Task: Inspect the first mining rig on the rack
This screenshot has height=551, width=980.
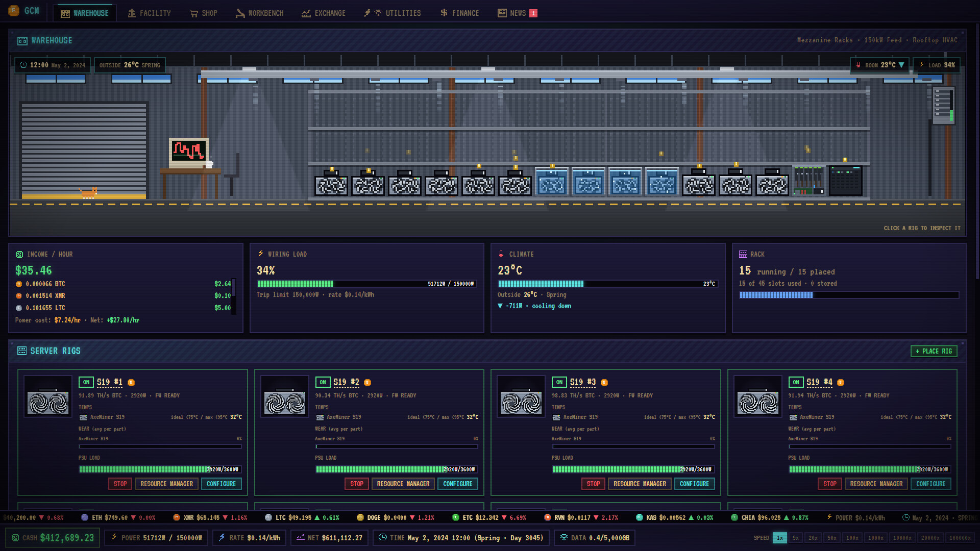Action: click(x=331, y=183)
